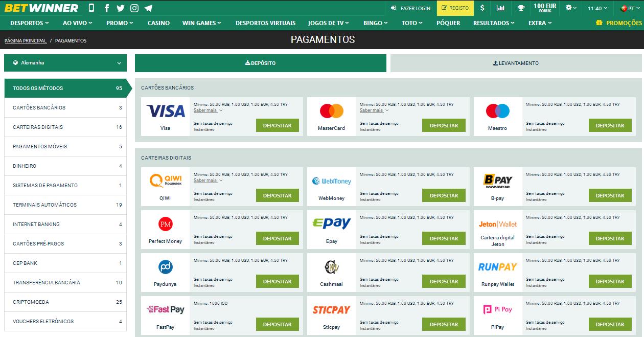Expand Saber mais under Visa

click(208, 110)
